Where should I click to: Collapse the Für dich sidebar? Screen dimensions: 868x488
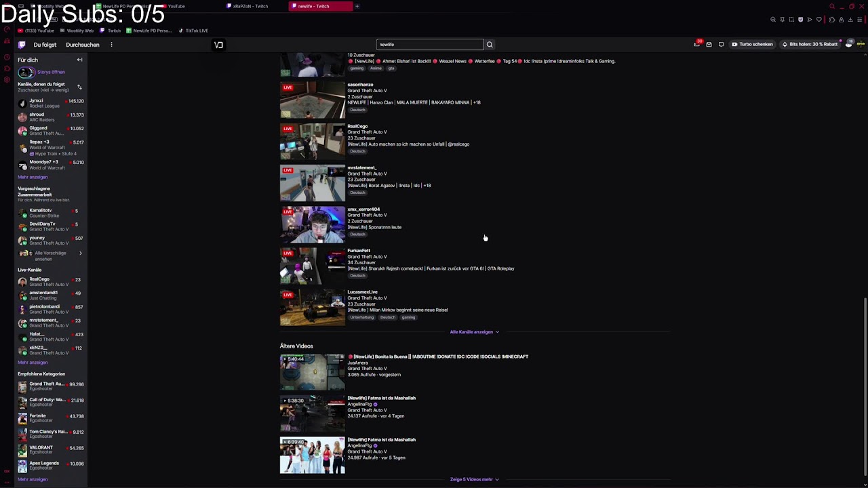(x=79, y=60)
